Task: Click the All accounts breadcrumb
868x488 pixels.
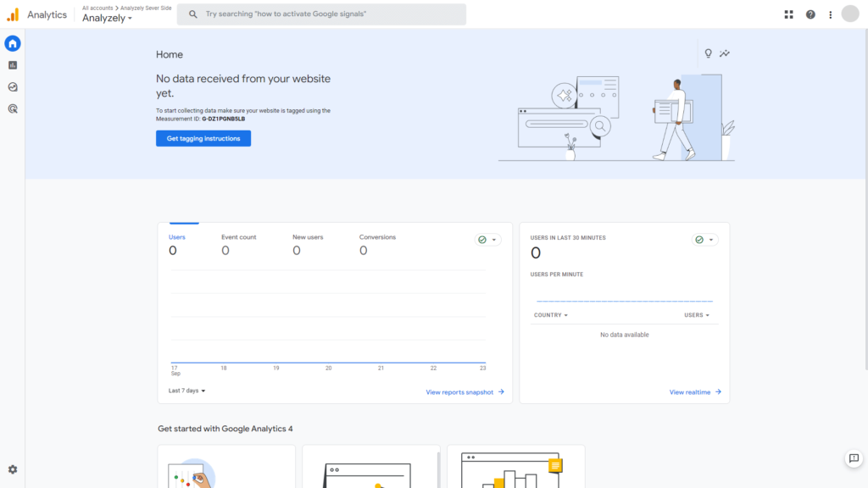Action: coord(97,8)
